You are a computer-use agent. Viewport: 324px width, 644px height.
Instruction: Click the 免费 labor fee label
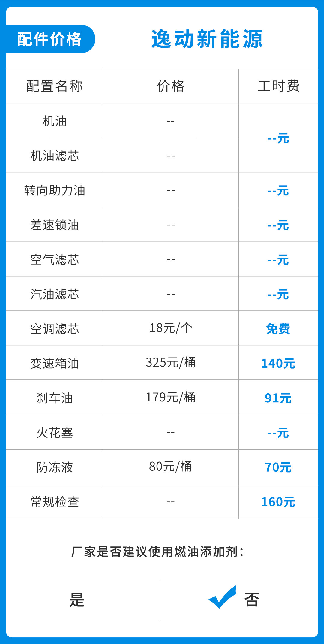point(278,328)
